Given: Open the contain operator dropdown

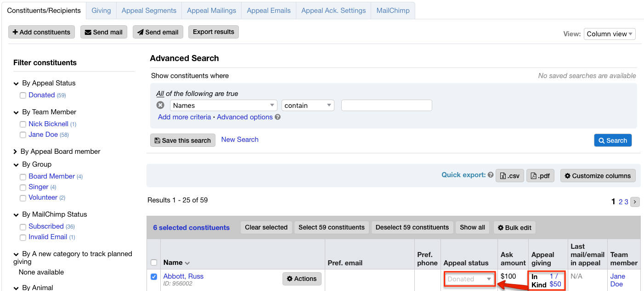Looking at the screenshot, I should tap(308, 106).
